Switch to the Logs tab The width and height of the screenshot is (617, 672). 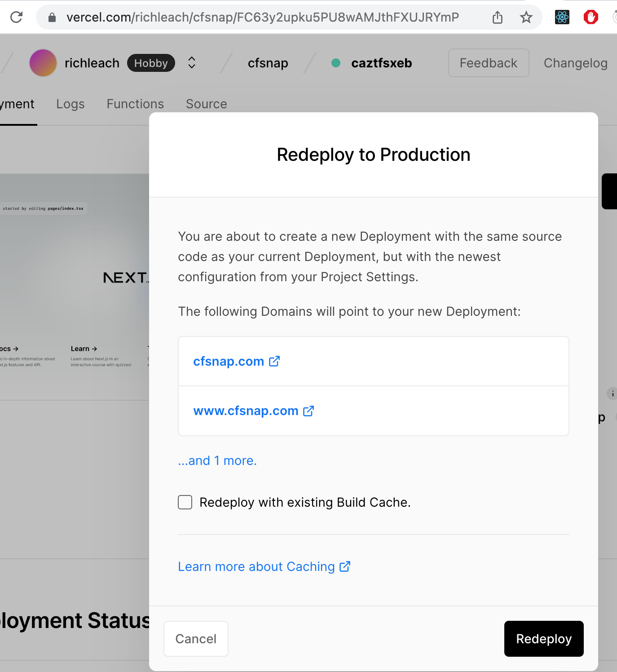(x=71, y=104)
